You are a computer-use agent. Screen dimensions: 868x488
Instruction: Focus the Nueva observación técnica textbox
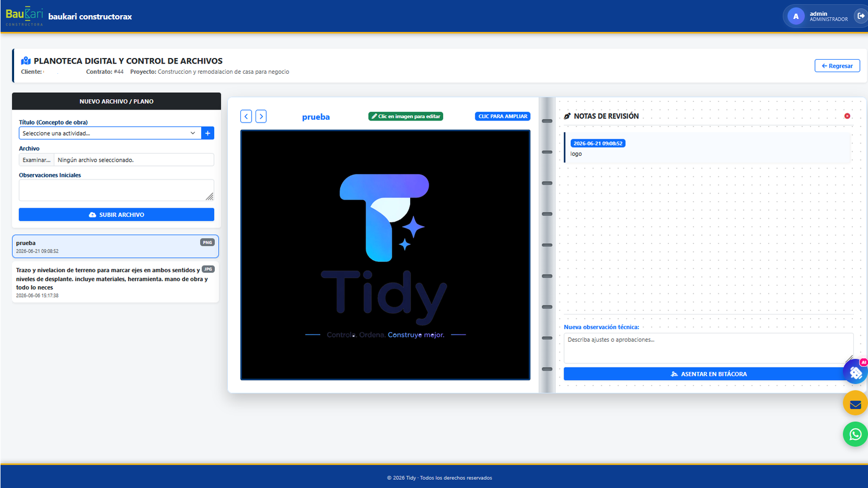(709, 348)
